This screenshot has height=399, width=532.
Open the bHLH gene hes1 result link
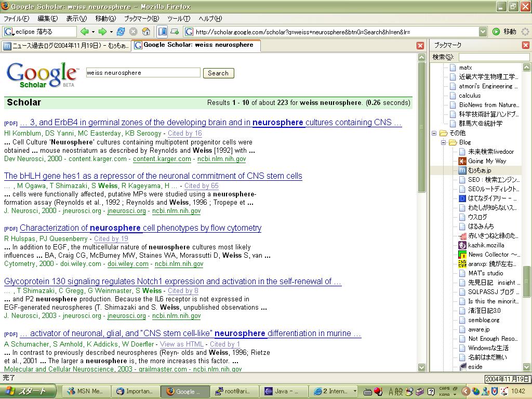click(153, 176)
